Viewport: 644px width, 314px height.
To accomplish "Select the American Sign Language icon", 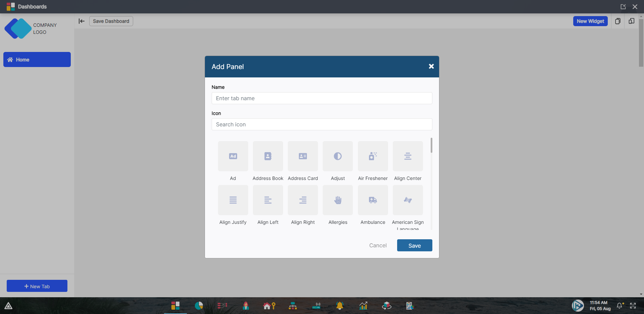I will (x=408, y=200).
